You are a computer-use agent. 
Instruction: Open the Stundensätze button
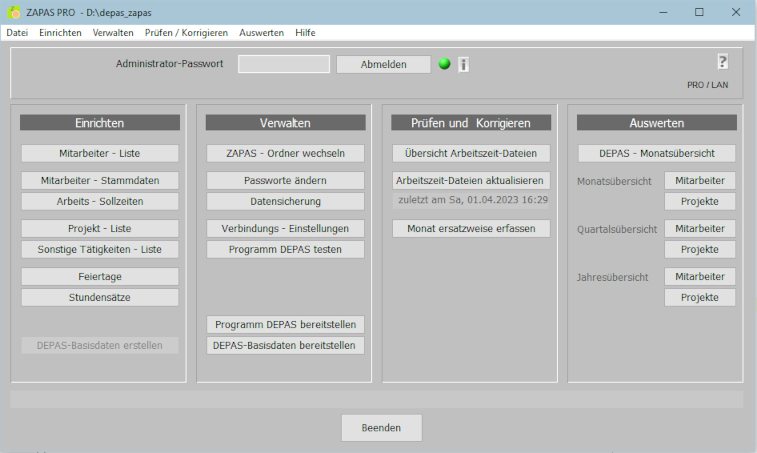click(x=100, y=297)
